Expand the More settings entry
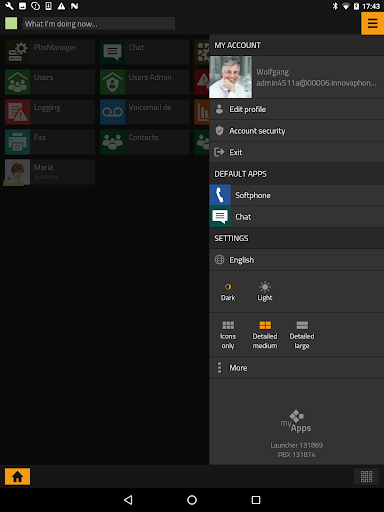This screenshot has width=384, height=512. click(296, 368)
